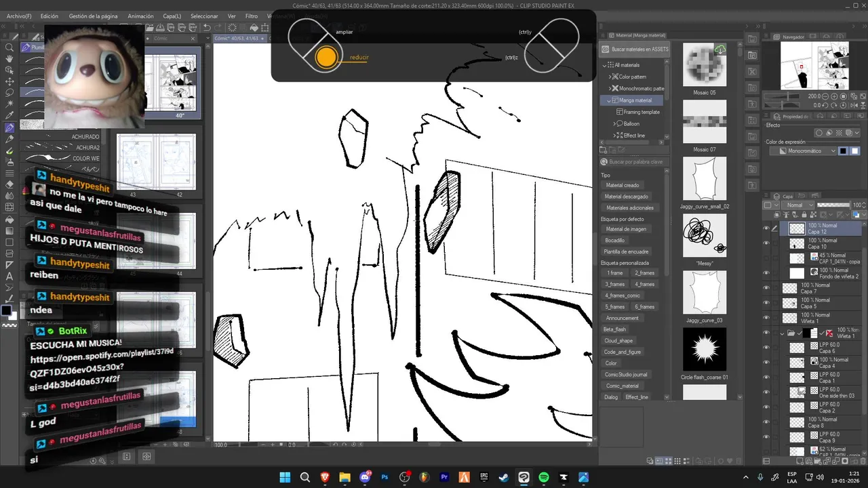Select the Hand move tool
The height and width of the screenshot is (488, 868).
point(9,58)
